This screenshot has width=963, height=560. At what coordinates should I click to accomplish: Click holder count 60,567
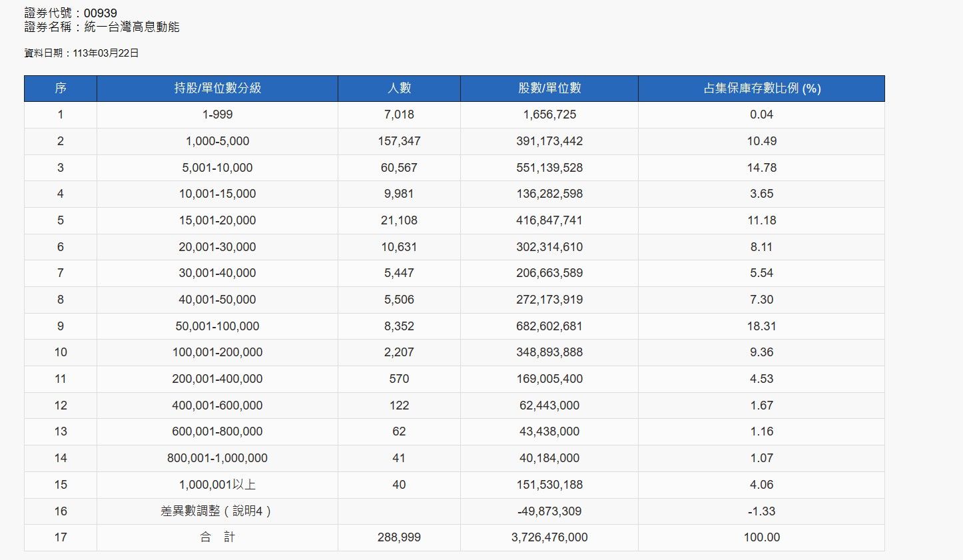(399, 168)
